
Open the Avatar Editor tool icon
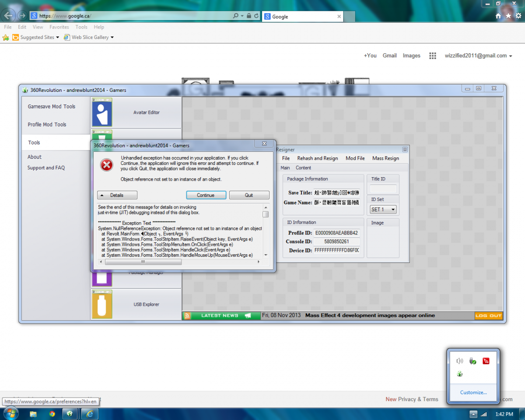coord(102,113)
